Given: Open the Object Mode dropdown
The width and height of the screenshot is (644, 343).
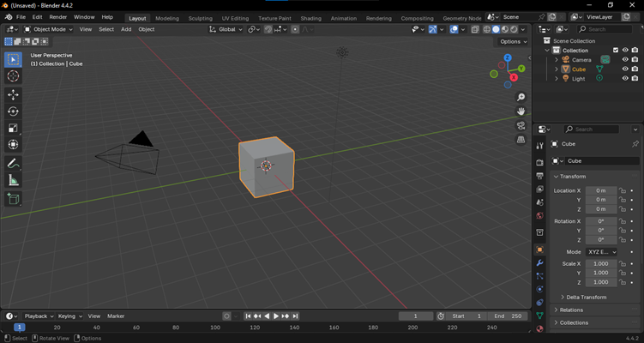Looking at the screenshot, I should [x=50, y=29].
